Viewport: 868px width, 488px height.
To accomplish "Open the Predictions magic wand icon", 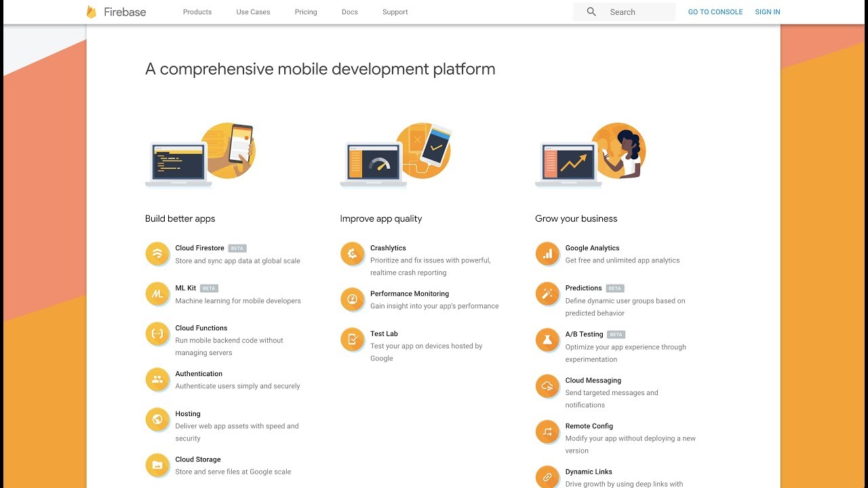I will (547, 294).
